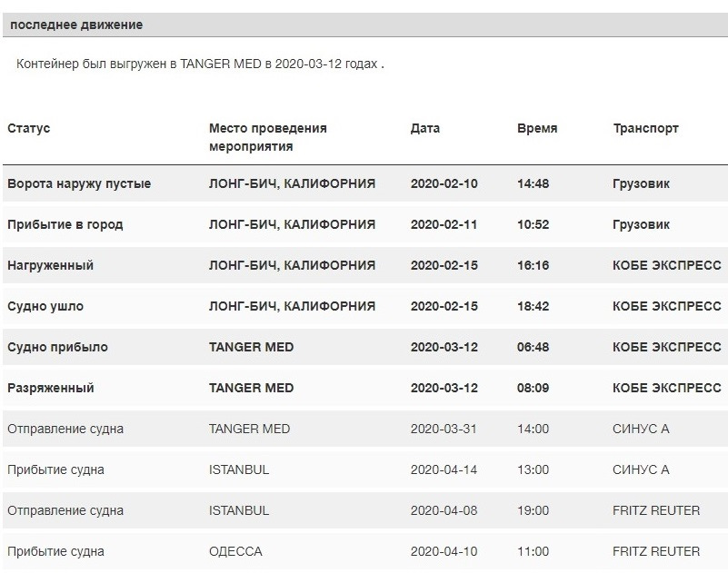Click the 'Время' column header
Viewport: 728px width, 573px height.
(x=537, y=128)
